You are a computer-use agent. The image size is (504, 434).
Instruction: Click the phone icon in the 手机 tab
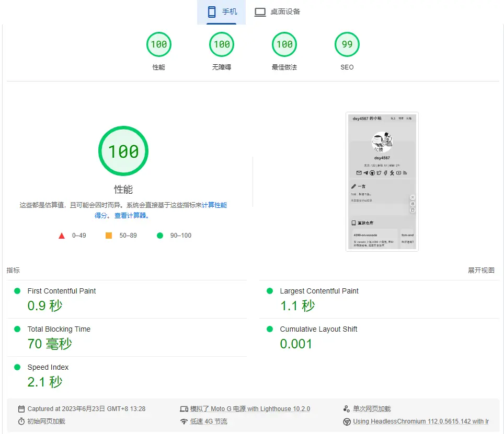click(212, 11)
